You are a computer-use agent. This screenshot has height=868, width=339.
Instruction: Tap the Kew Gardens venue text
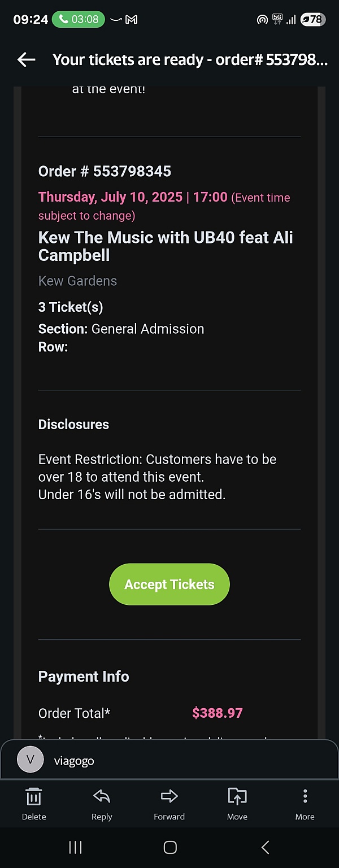[77, 281]
